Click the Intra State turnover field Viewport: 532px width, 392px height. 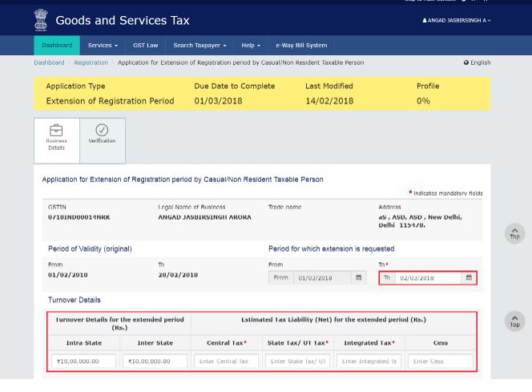pyautogui.click(x=83, y=362)
